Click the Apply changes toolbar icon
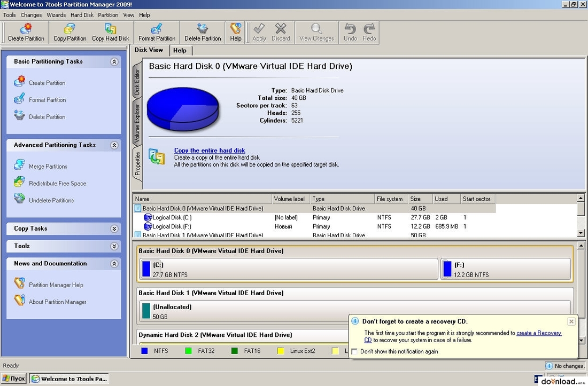Viewport: 588px width, 386px height. point(259,29)
